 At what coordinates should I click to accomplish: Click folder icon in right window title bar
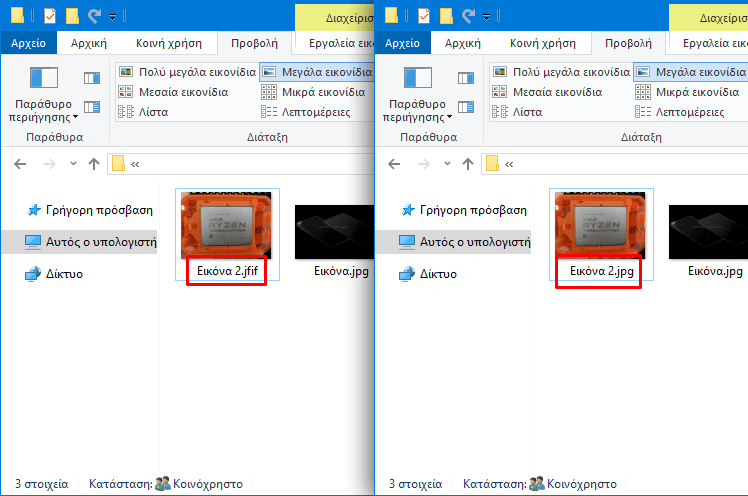pyautogui.click(x=391, y=15)
